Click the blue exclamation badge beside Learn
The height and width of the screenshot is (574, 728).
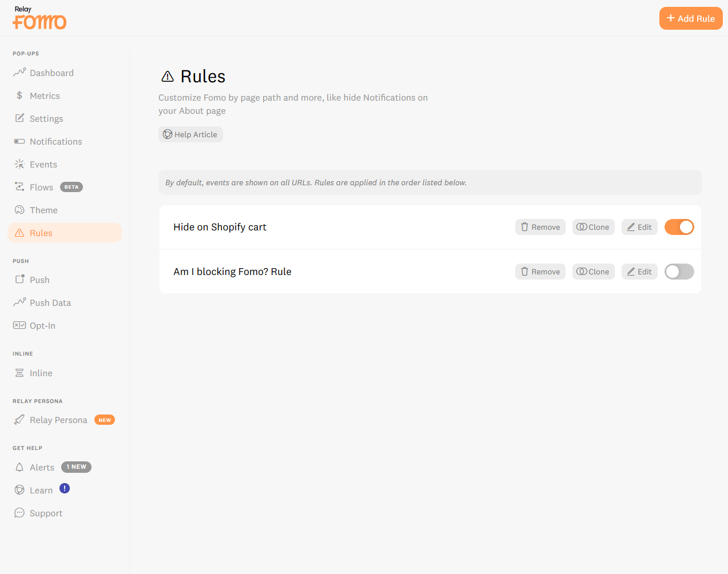click(65, 488)
